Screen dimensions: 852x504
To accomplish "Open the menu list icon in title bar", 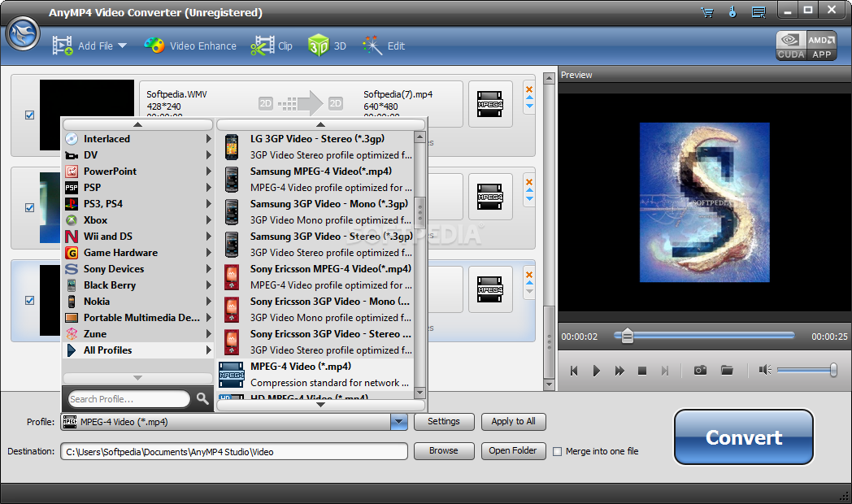I will pyautogui.click(x=759, y=12).
